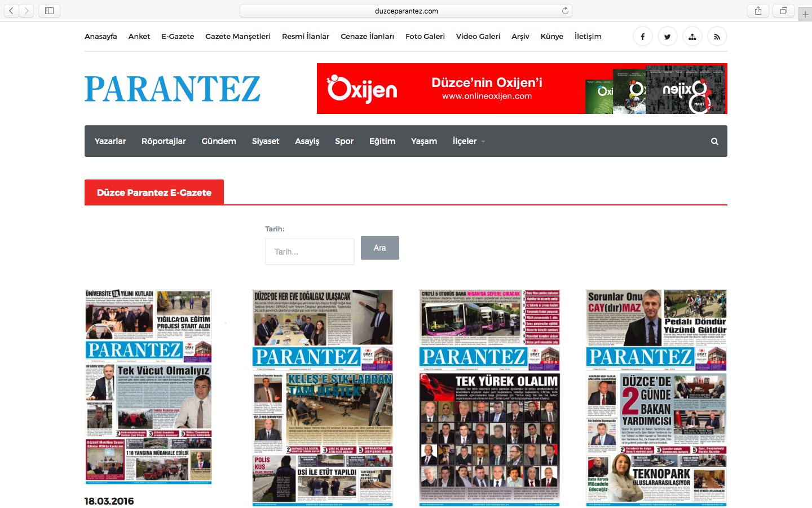Open the Arşiv link
This screenshot has width=812, height=508.
520,37
